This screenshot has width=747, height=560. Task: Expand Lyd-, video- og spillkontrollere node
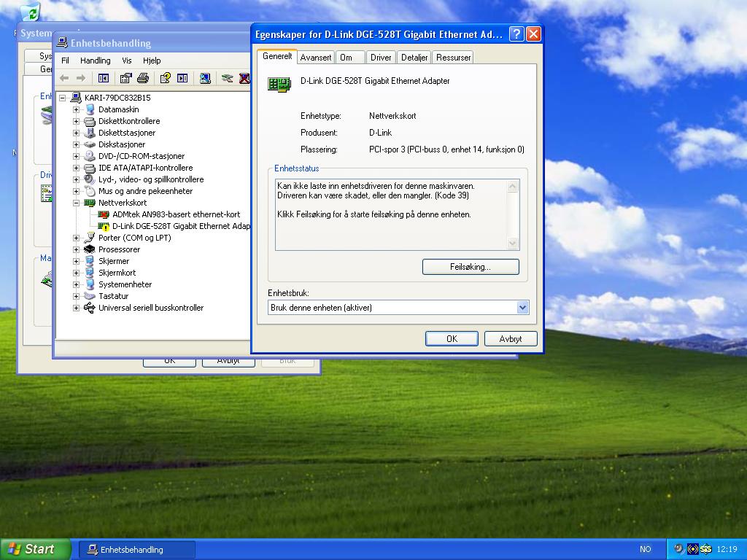[76, 179]
